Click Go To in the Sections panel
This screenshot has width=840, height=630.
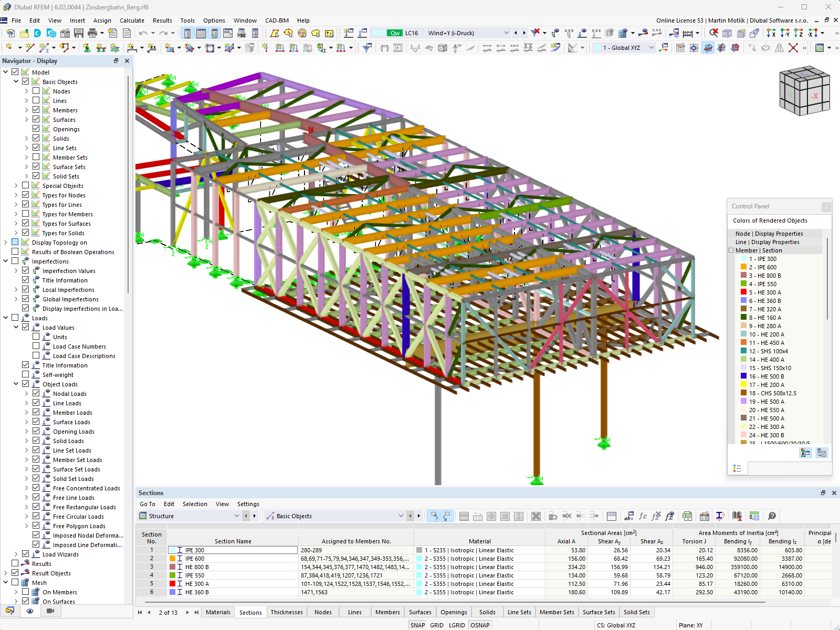[148, 503]
